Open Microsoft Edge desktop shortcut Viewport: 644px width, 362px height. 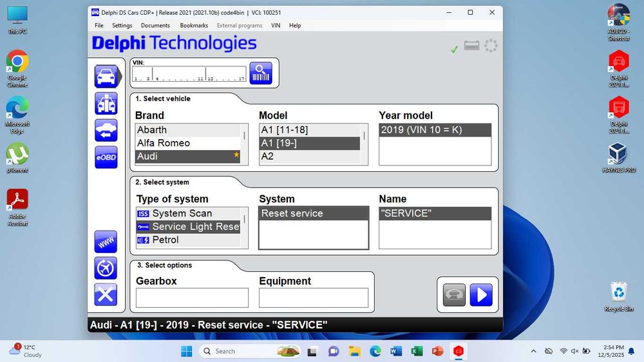[x=17, y=115]
